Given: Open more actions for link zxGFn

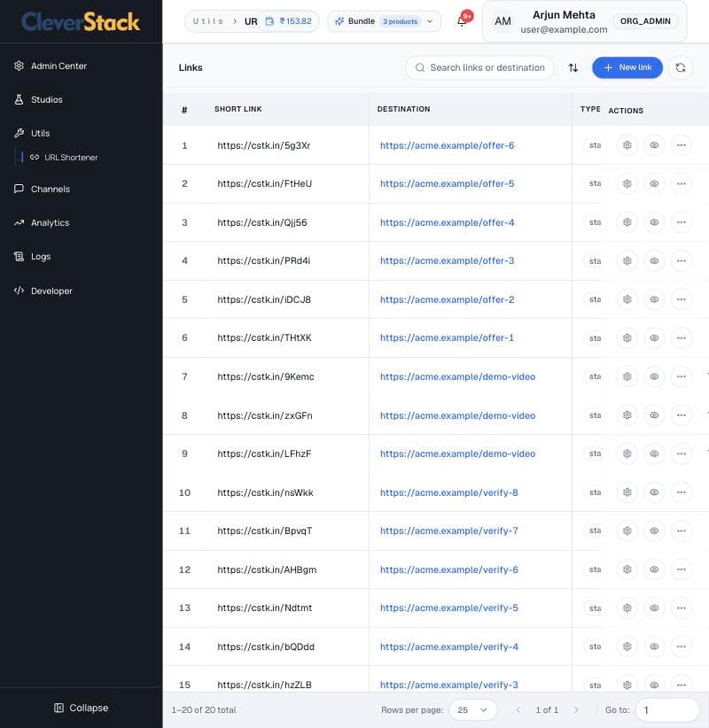Looking at the screenshot, I should coord(682,415).
